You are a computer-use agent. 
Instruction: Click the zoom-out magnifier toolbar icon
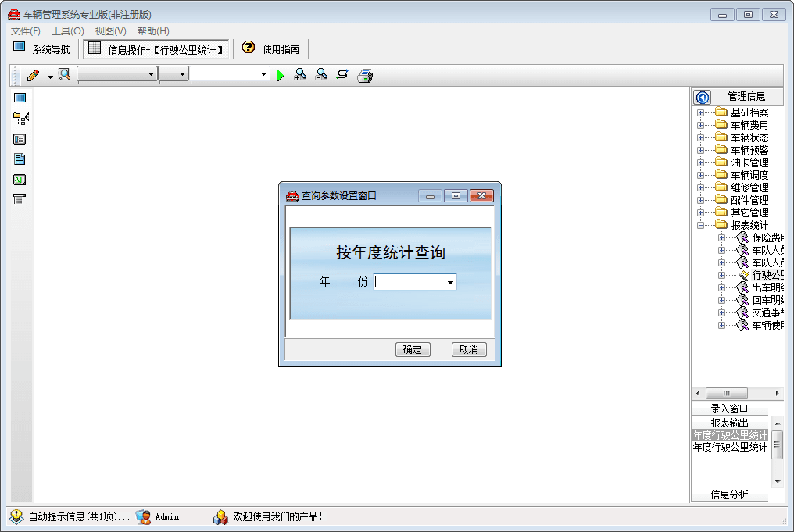320,74
